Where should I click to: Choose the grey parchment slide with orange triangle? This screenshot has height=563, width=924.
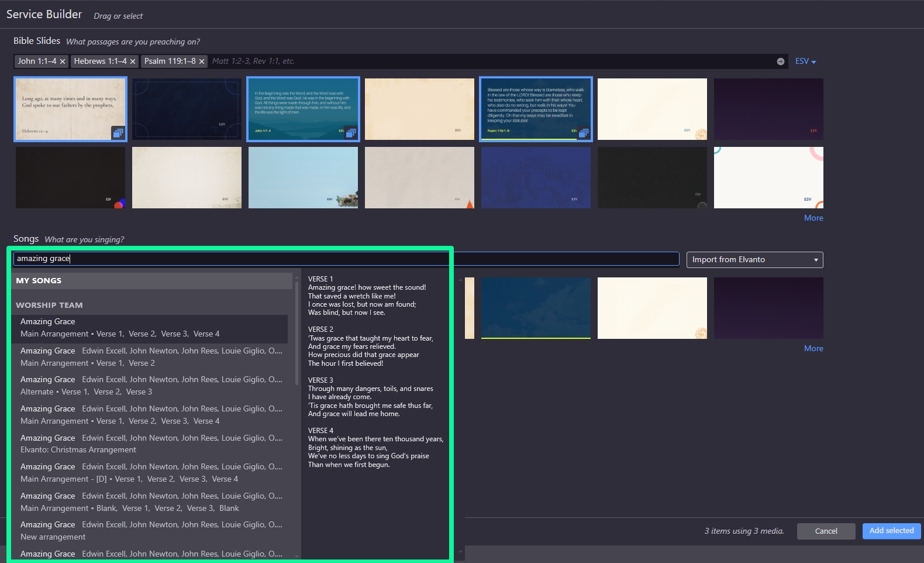point(419,177)
